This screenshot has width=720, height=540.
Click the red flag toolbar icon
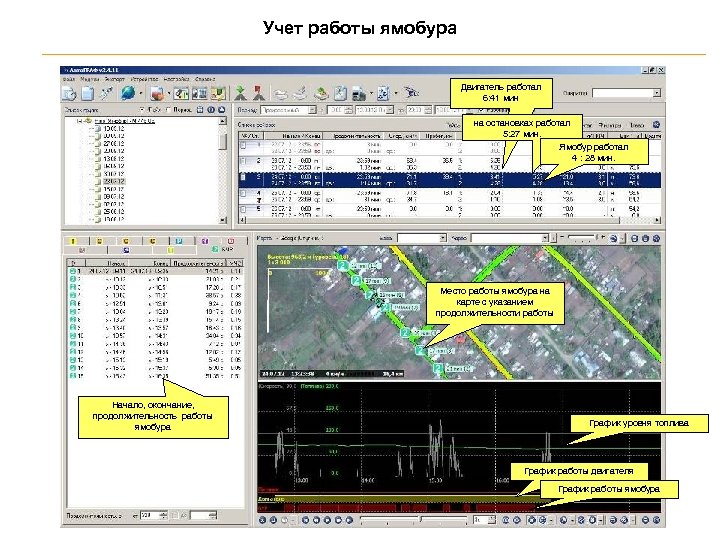[x=259, y=93]
